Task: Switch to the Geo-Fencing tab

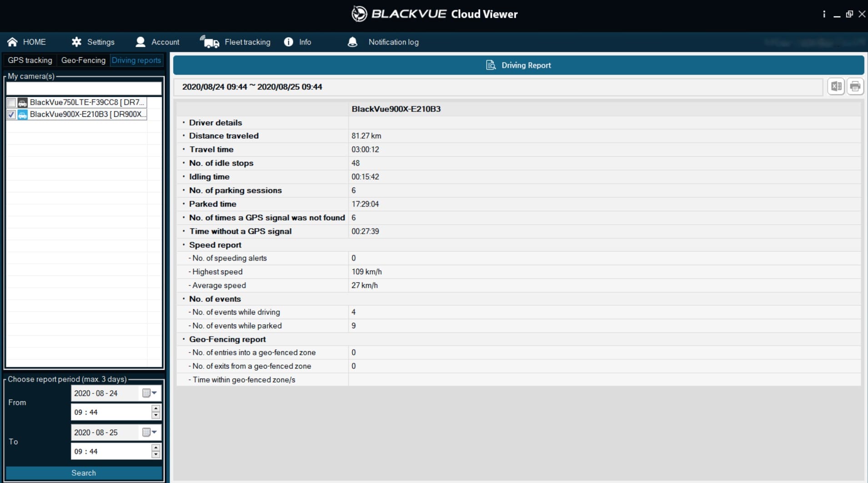Action: coord(83,60)
